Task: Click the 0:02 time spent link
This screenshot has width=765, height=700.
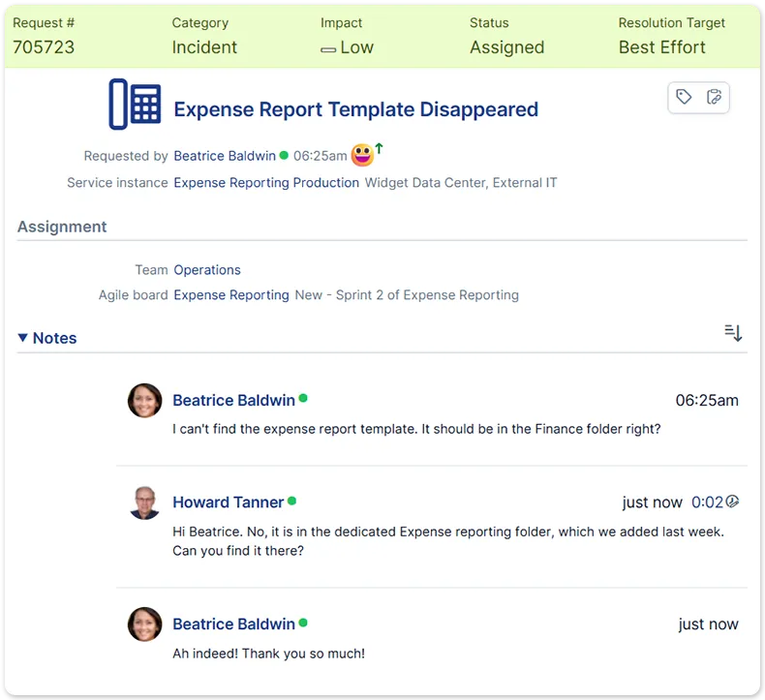Action: (707, 502)
